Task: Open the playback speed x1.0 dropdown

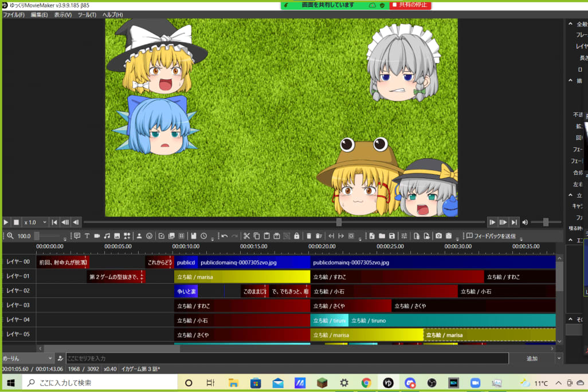Action: [34, 222]
